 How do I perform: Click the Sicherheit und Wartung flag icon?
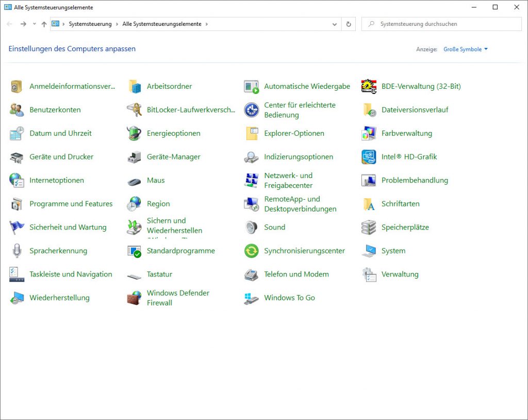pyautogui.click(x=16, y=228)
